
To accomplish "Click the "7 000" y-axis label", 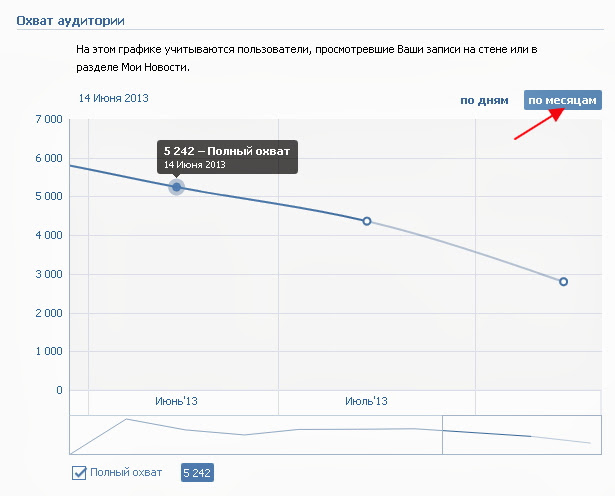I will tap(48, 120).
